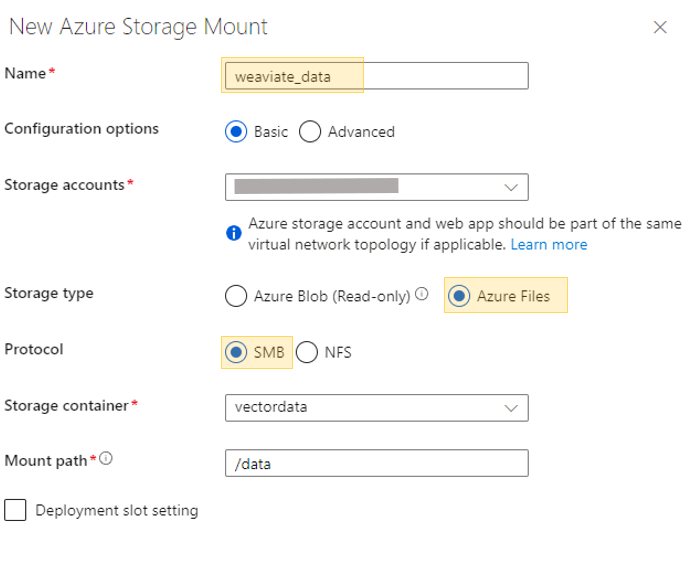
Task: Open the Storage container dropdown showing vectordata
Action: (x=376, y=408)
